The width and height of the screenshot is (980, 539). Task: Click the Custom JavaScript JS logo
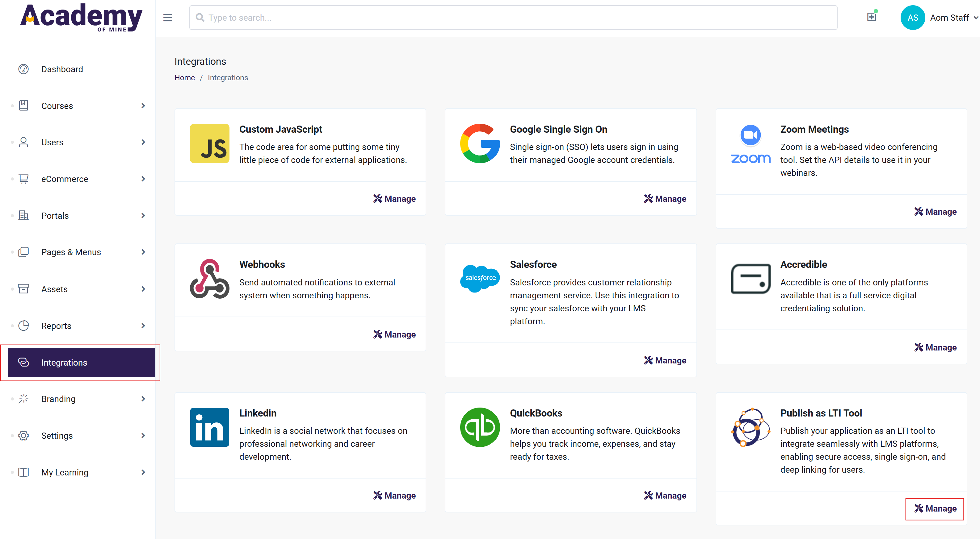point(210,143)
